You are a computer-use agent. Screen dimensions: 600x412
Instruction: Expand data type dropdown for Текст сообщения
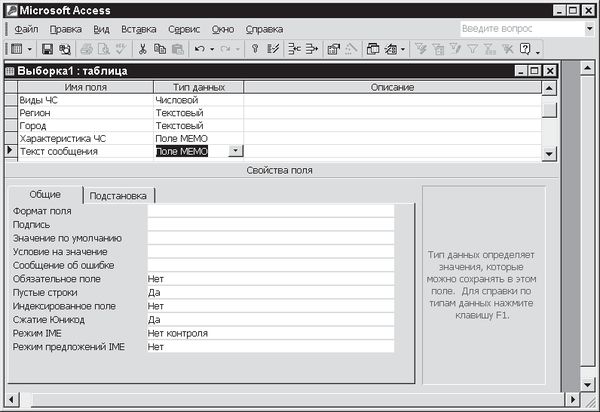coord(235,151)
